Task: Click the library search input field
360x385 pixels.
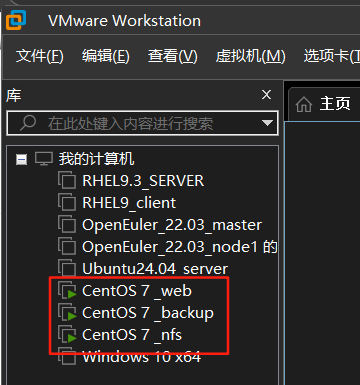Action: (x=142, y=123)
